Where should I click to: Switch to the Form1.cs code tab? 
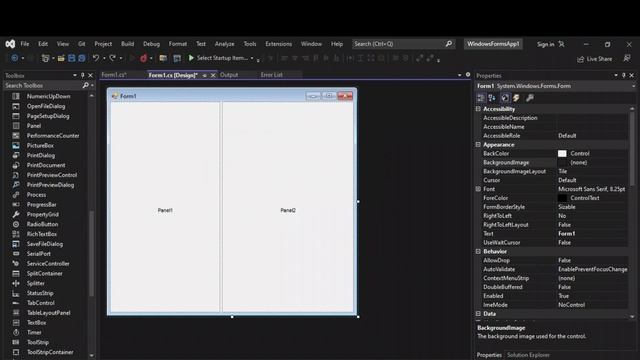[114, 75]
